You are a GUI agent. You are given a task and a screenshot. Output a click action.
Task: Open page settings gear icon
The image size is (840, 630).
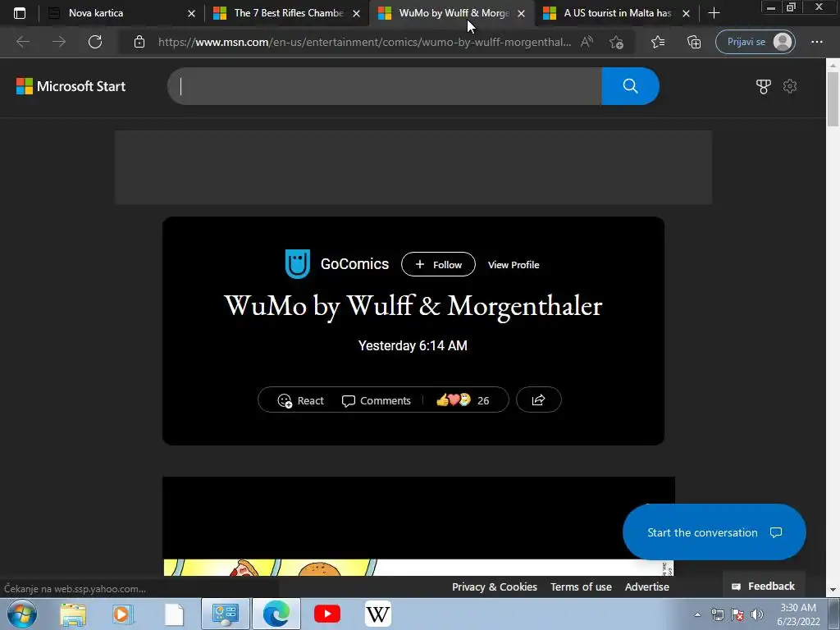(790, 86)
